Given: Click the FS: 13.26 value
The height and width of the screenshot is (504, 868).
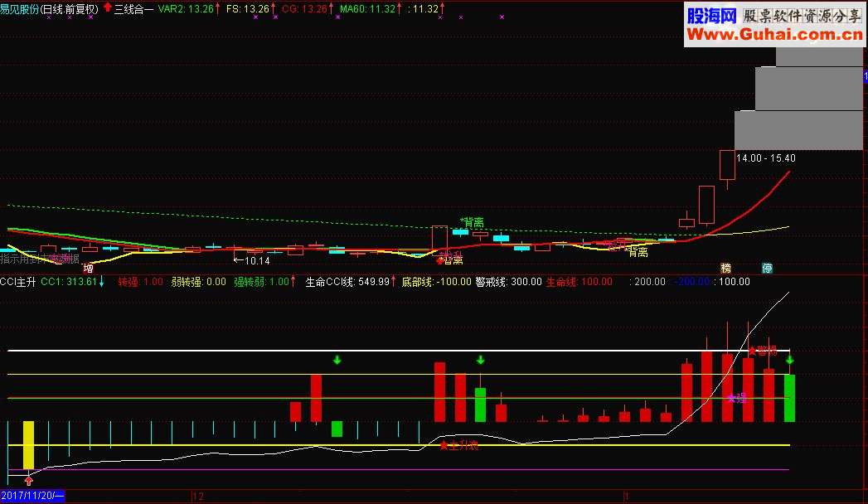Looking at the screenshot, I should point(247,9).
